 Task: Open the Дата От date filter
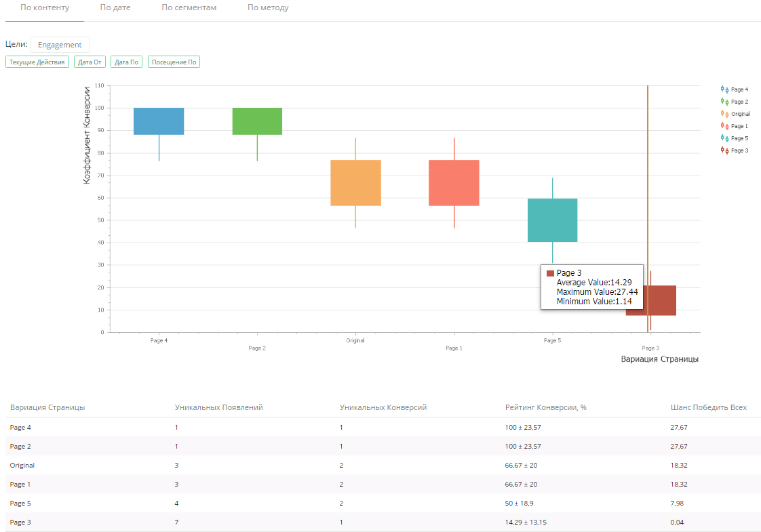tap(90, 62)
